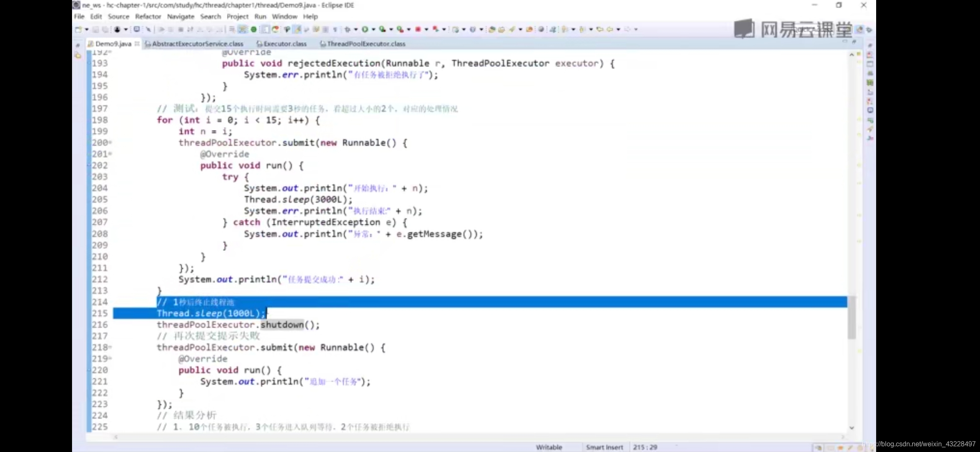Click the green circle toolbar icon
Viewport: 980px width, 452px height.
253,29
